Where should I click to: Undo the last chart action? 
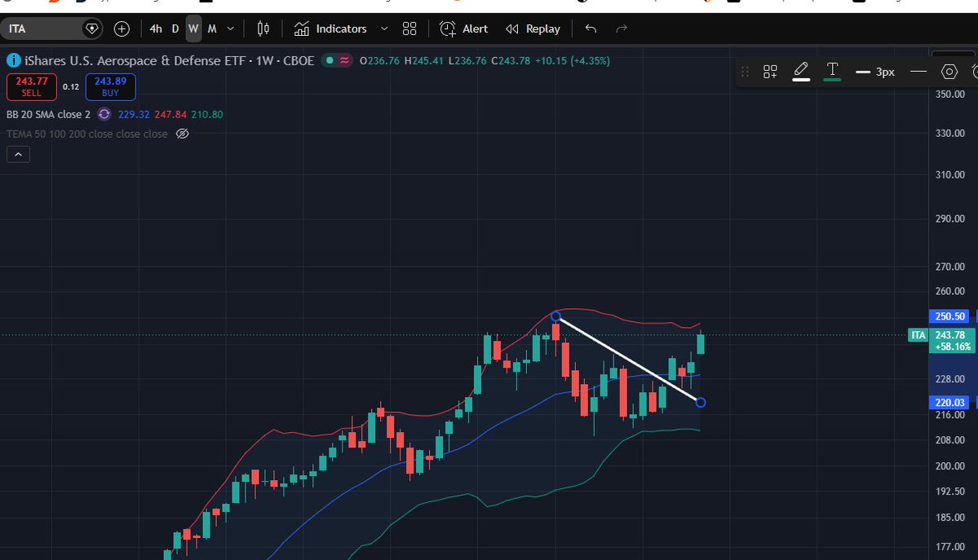point(591,29)
